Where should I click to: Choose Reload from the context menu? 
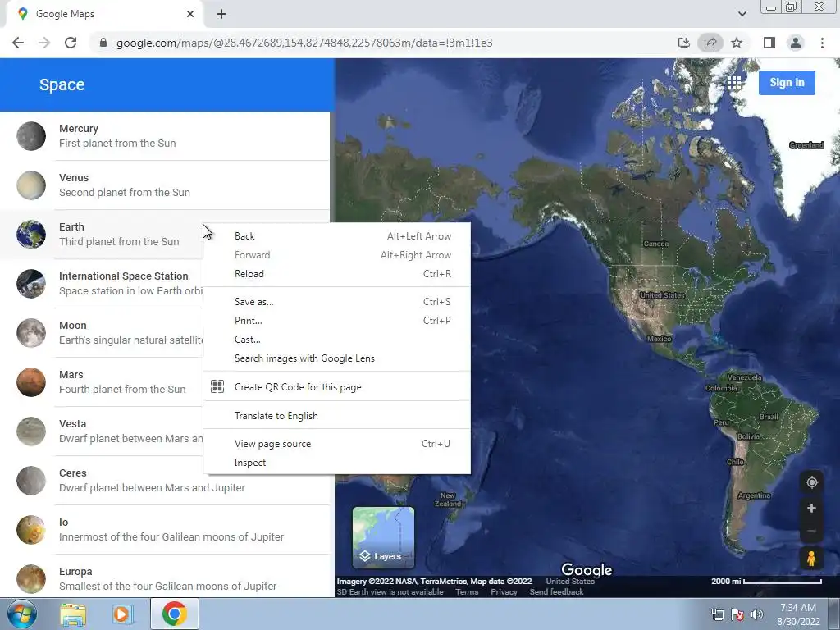[x=337, y=274]
